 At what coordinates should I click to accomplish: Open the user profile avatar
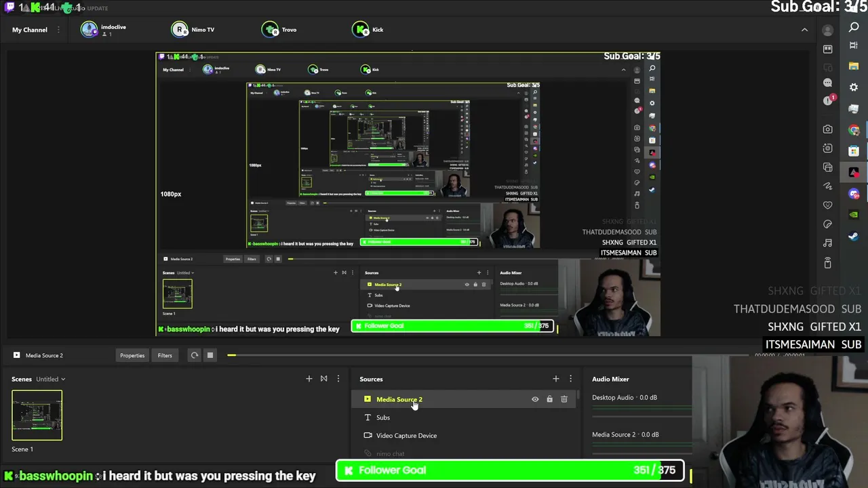(x=827, y=30)
